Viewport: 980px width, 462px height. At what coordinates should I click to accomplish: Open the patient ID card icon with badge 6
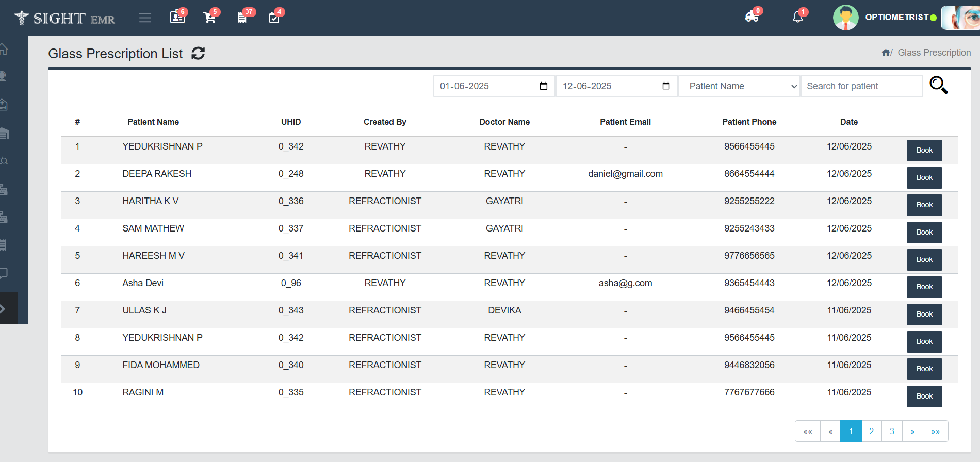click(x=177, y=18)
